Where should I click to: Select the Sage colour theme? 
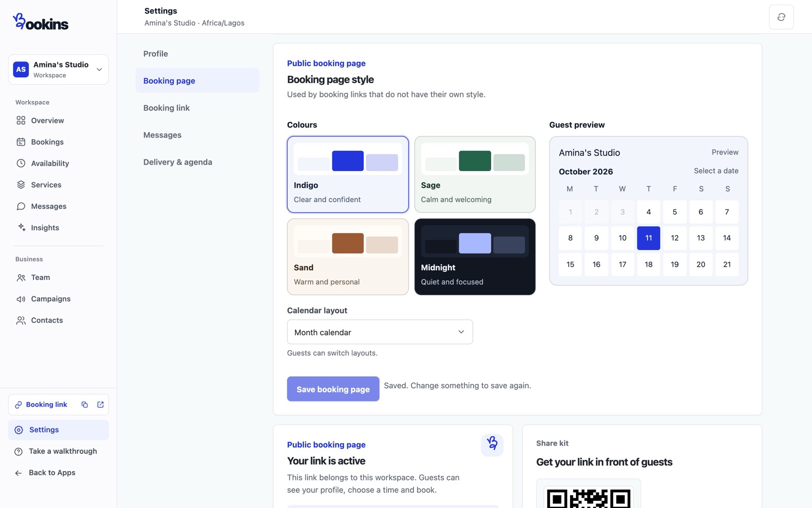click(x=475, y=174)
